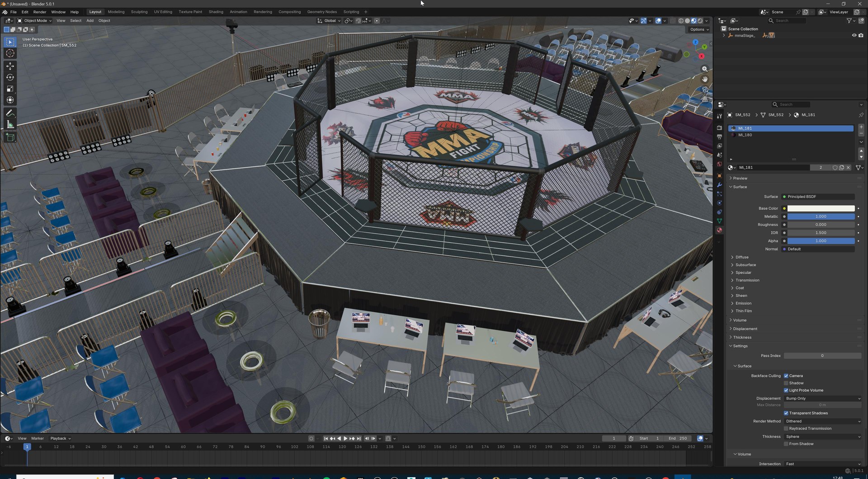Open Displacement Bump Only dropdown
The width and height of the screenshot is (868, 479).
pos(822,399)
